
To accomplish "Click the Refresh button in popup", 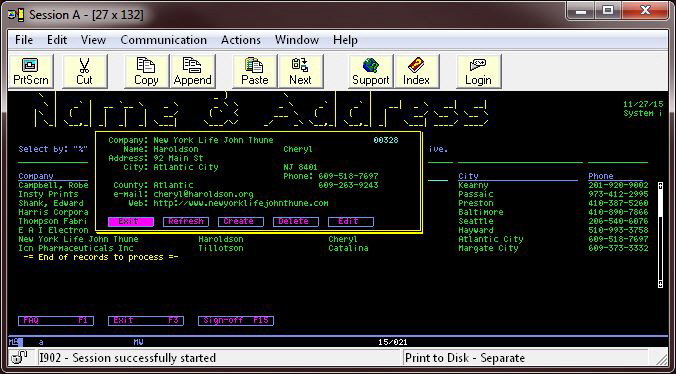I will click(x=186, y=221).
